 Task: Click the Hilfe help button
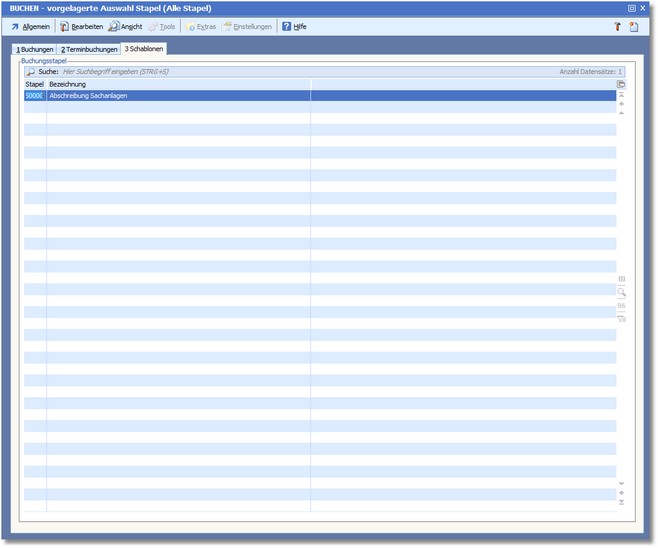pos(294,27)
